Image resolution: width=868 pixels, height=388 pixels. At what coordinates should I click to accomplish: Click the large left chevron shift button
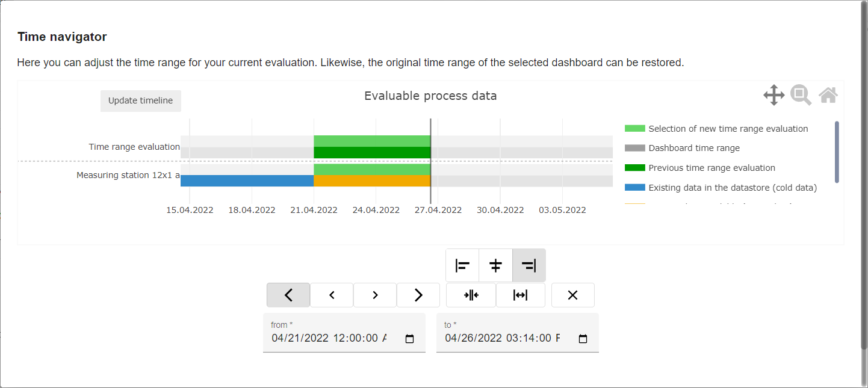(x=288, y=295)
